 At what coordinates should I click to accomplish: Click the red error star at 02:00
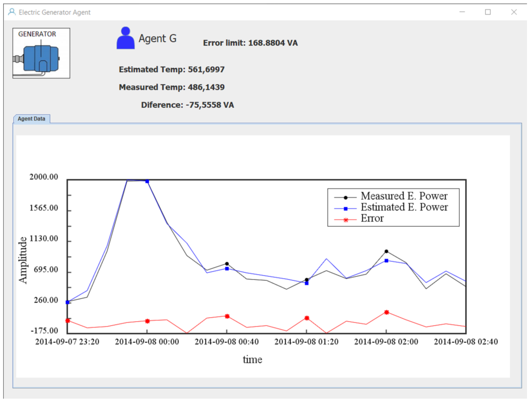386,312
